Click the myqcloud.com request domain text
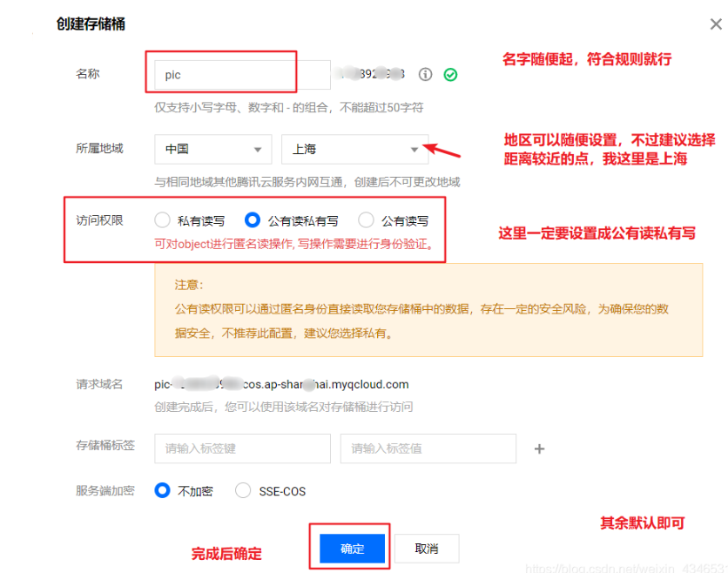 tap(281, 384)
